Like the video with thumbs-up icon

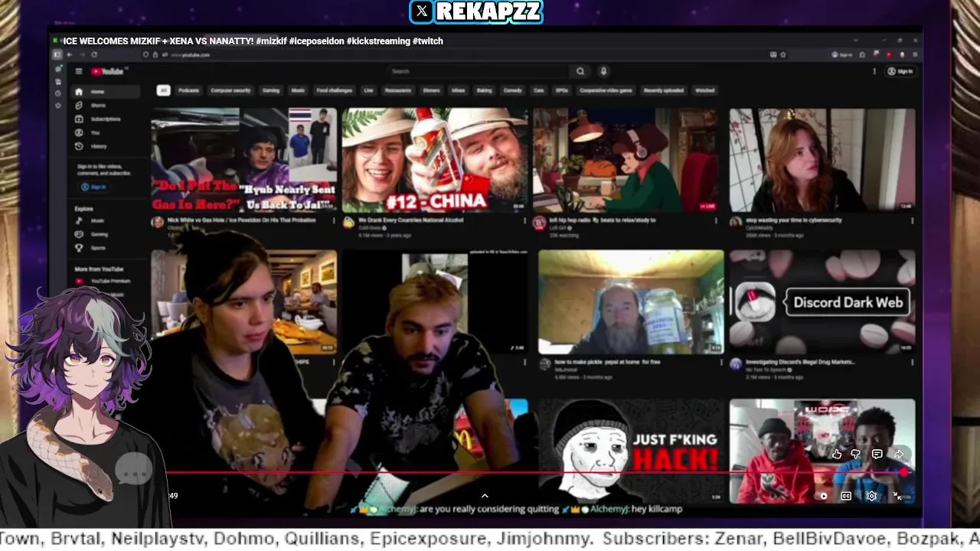click(837, 454)
